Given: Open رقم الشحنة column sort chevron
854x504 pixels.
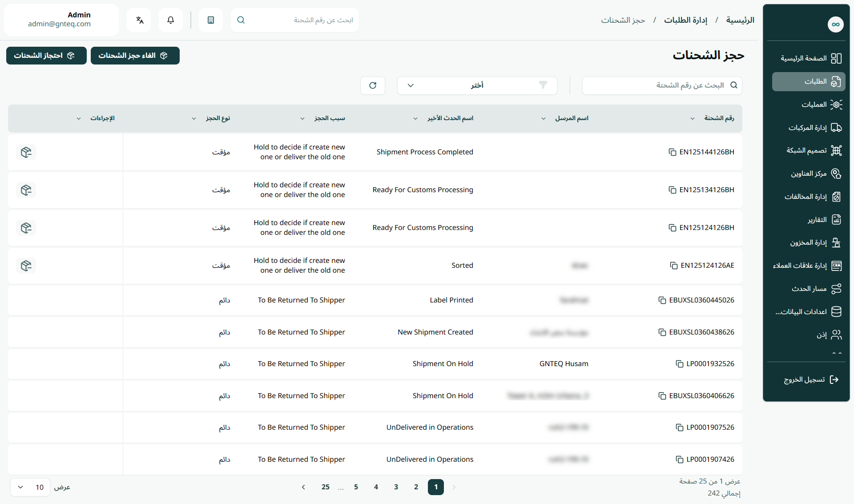Looking at the screenshot, I should 692,118.
